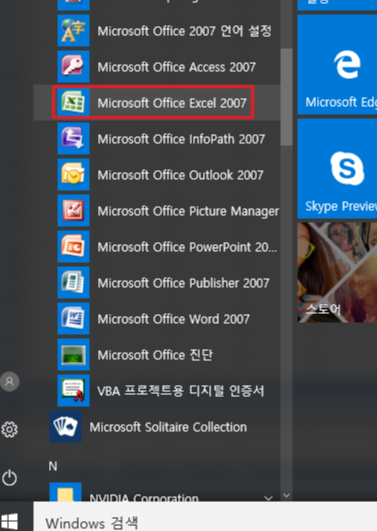
Task: Click the app list scroll-down arrow
Action: 286,496
